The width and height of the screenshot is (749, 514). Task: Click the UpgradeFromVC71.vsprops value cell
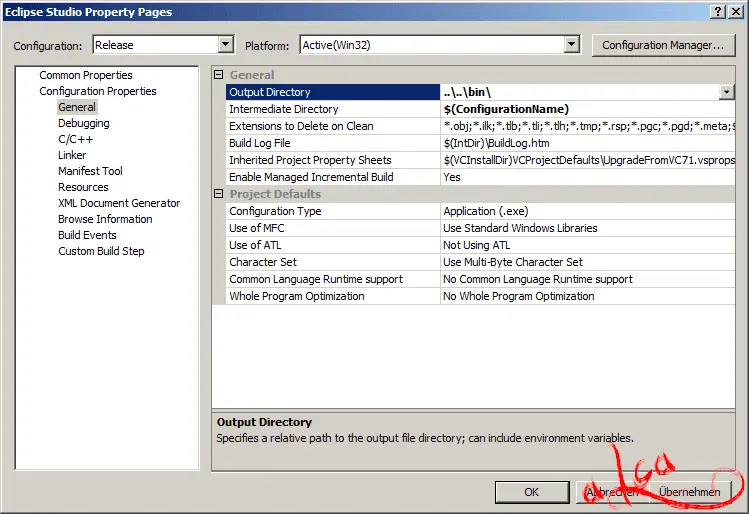pyautogui.click(x=588, y=160)
